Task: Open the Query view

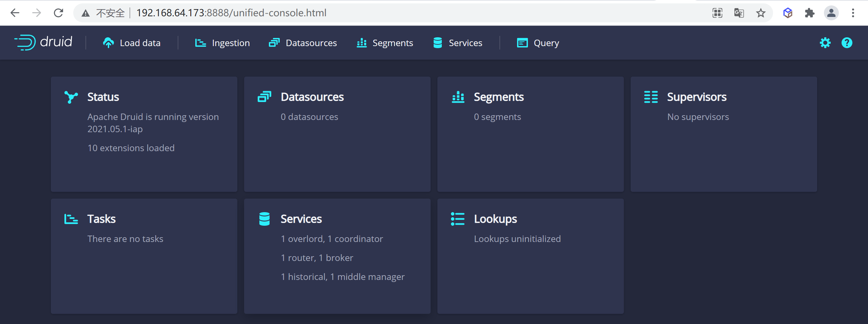Action: point(538,43)
